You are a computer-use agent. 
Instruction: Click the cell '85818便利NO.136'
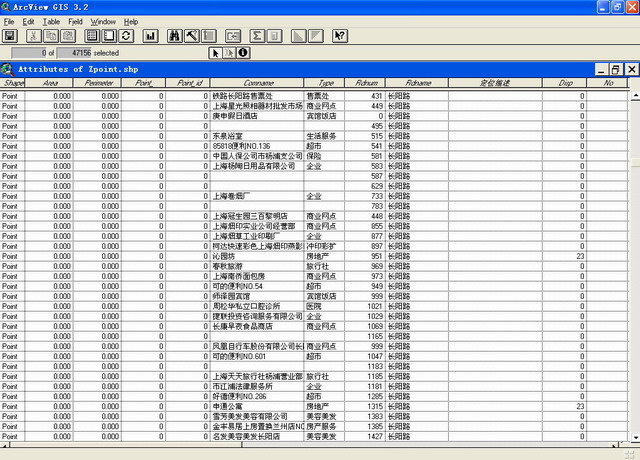257,146
